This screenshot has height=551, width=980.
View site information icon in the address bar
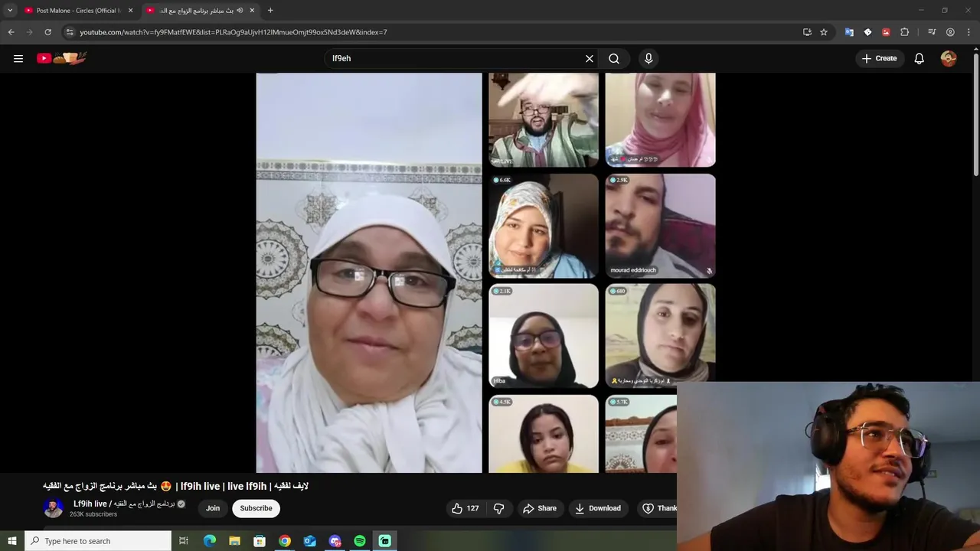coord(70,32)
